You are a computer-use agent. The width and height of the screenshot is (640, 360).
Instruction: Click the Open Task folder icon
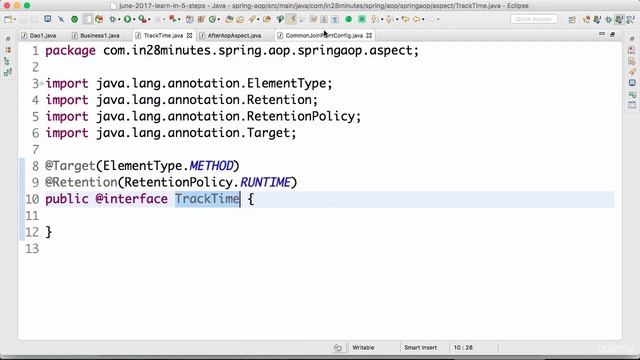[240, 19]
